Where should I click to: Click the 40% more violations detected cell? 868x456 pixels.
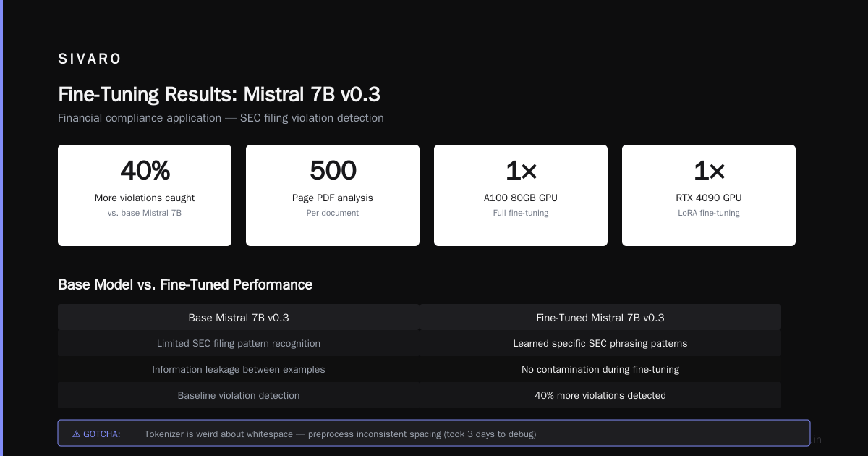pos(600,395)
